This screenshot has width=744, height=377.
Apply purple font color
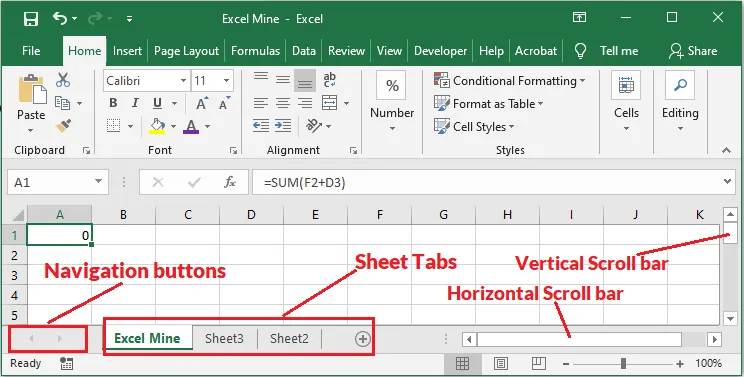point(191,126)
